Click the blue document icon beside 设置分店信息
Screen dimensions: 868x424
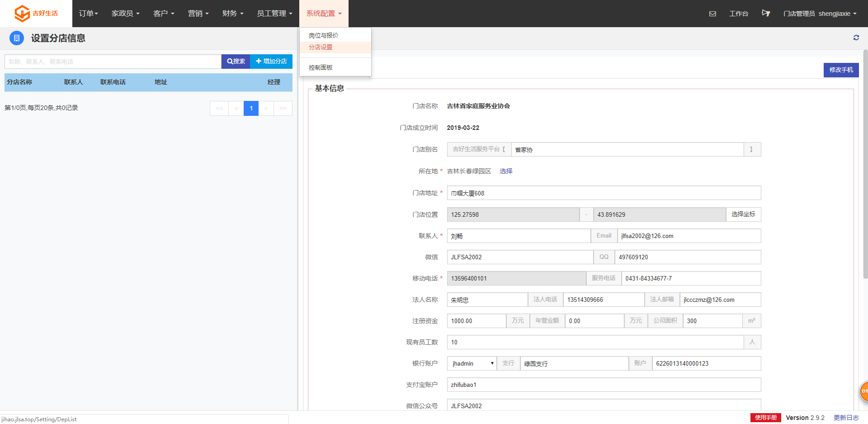[x=17, y=38]
